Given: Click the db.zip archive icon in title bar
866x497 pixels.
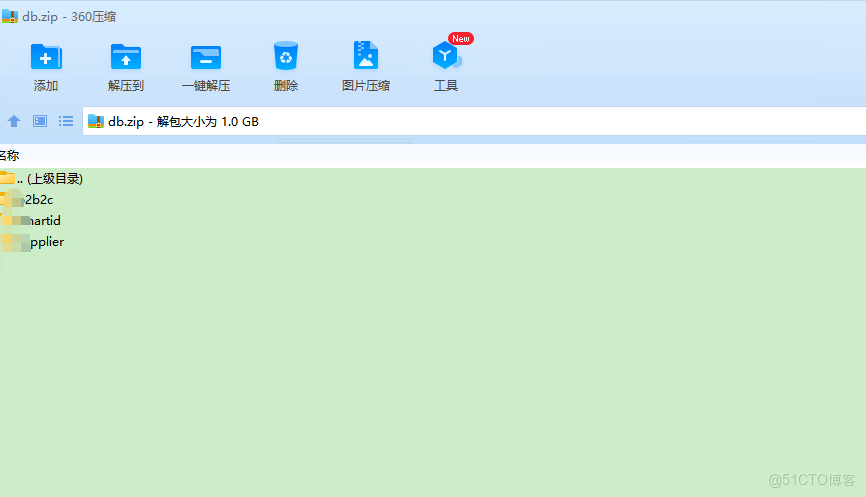Looking at the screenshot, I should pyautogui.click(x=10, y=16).
